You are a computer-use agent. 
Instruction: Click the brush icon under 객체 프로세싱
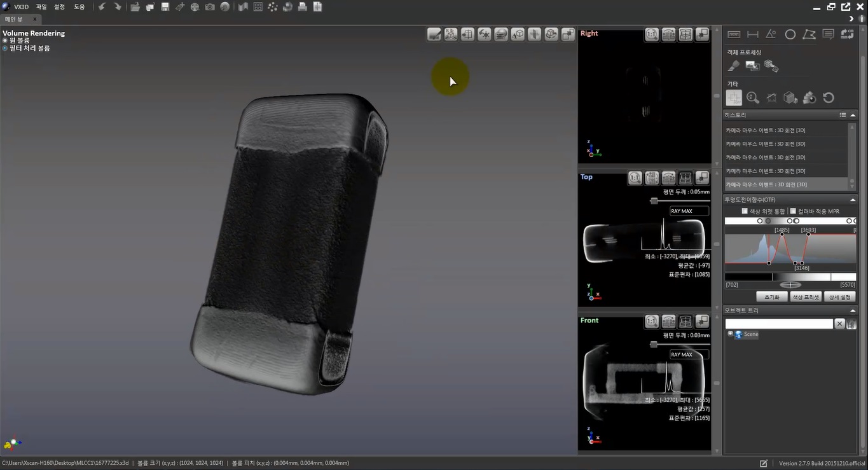[x=734, y=66]
